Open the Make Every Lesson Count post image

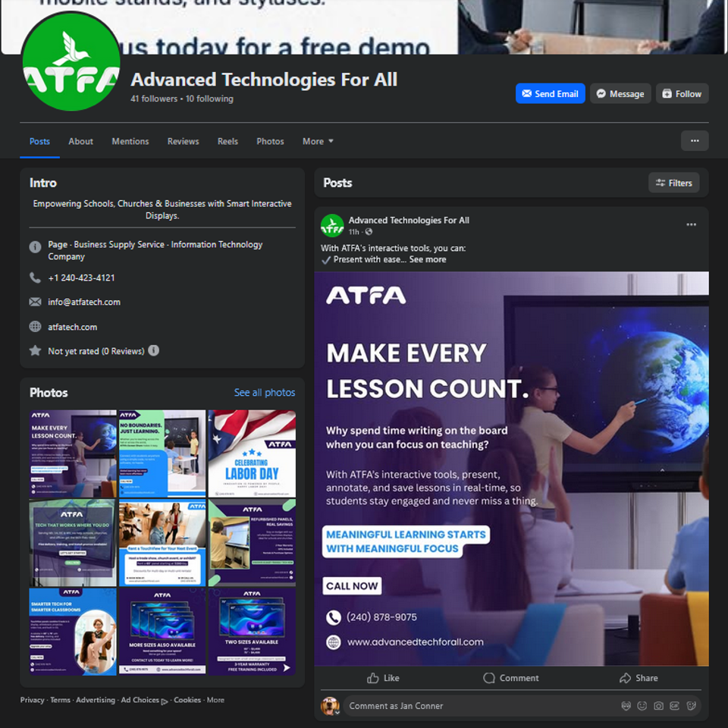tap(511, 469)
